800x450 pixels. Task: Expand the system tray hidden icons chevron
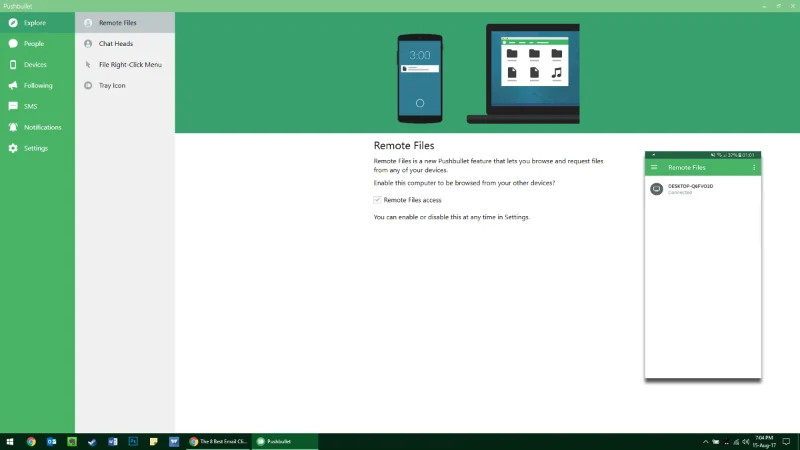(705, 442)
